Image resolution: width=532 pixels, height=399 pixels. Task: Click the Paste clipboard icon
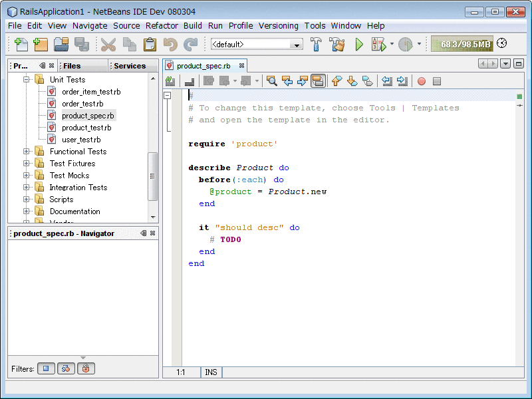pyautogui.click(x=150, y=45)
